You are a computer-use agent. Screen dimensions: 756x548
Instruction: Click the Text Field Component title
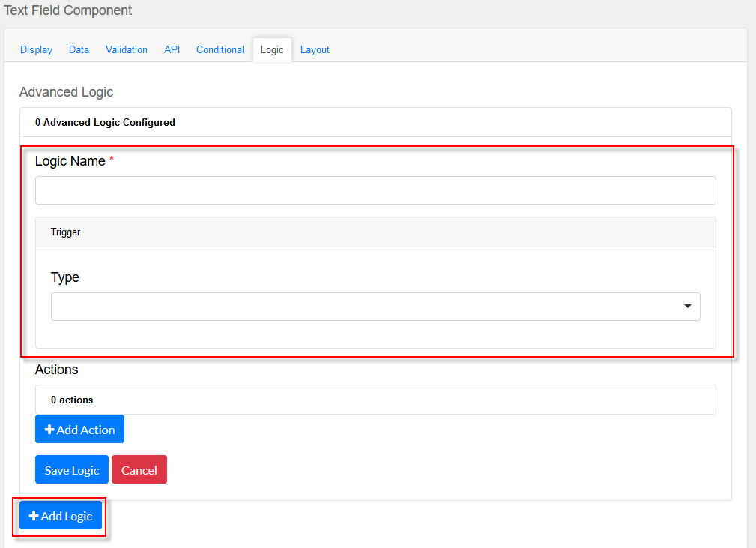pos(68,10)
